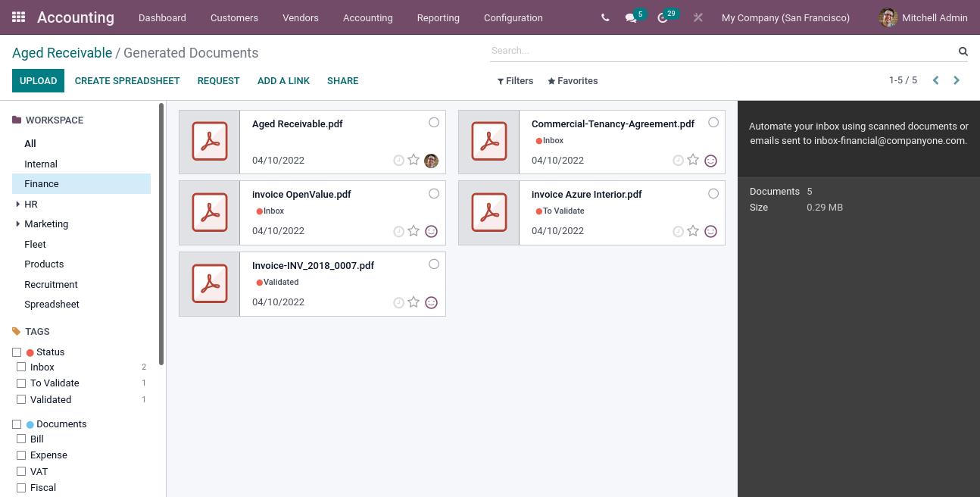
Task: Go back to Aged Receivable breadcrumb
Action: pyautogui.click(x=62, y=53)
